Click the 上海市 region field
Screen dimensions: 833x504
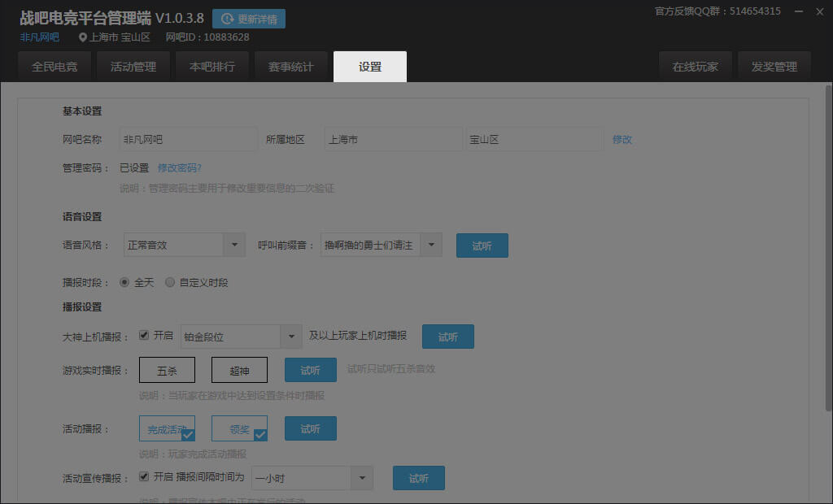click(x=393, y=139)
